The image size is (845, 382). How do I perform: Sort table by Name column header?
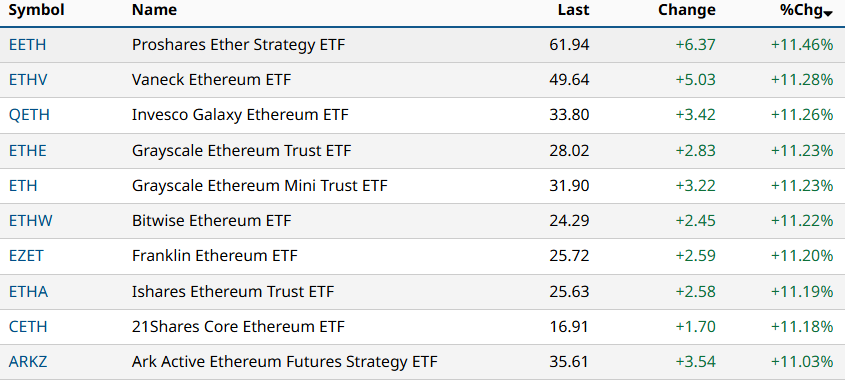click(x=154, y=10)
